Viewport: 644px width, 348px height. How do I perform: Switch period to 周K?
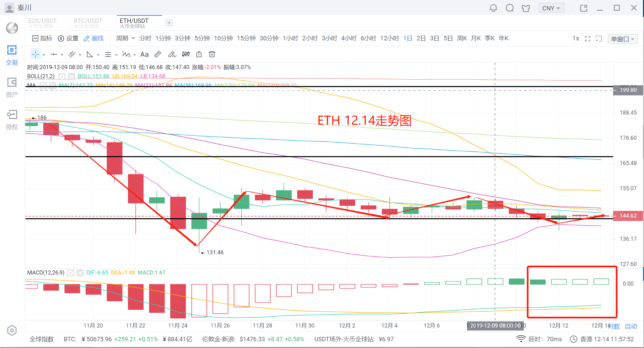pyautogui.click(x=462, y=38)
